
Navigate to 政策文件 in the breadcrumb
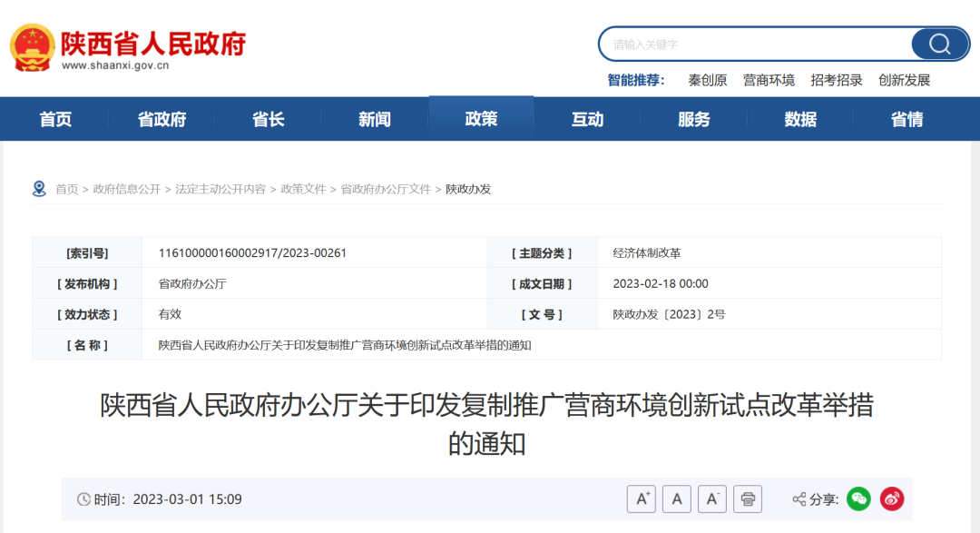[302, 189]
